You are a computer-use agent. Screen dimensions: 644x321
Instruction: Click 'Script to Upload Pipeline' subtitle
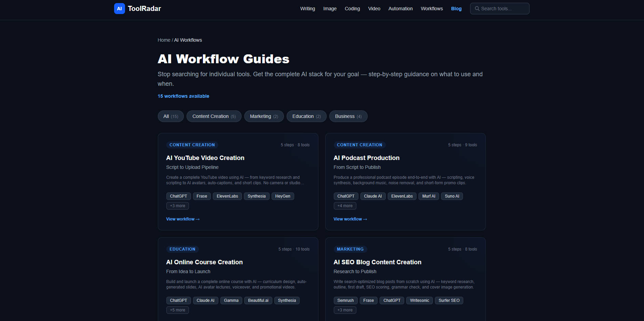[x=192, y=167]
